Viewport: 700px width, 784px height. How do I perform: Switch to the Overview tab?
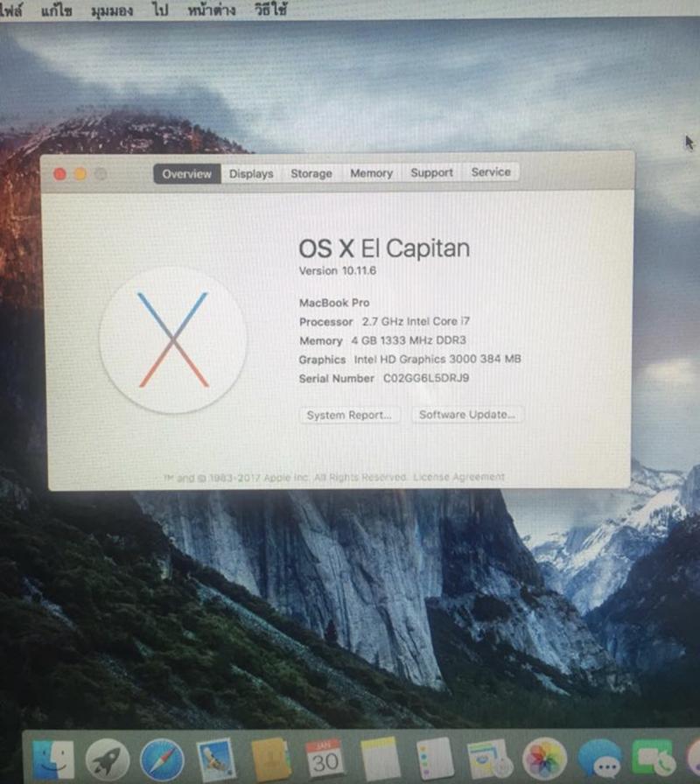187,174
